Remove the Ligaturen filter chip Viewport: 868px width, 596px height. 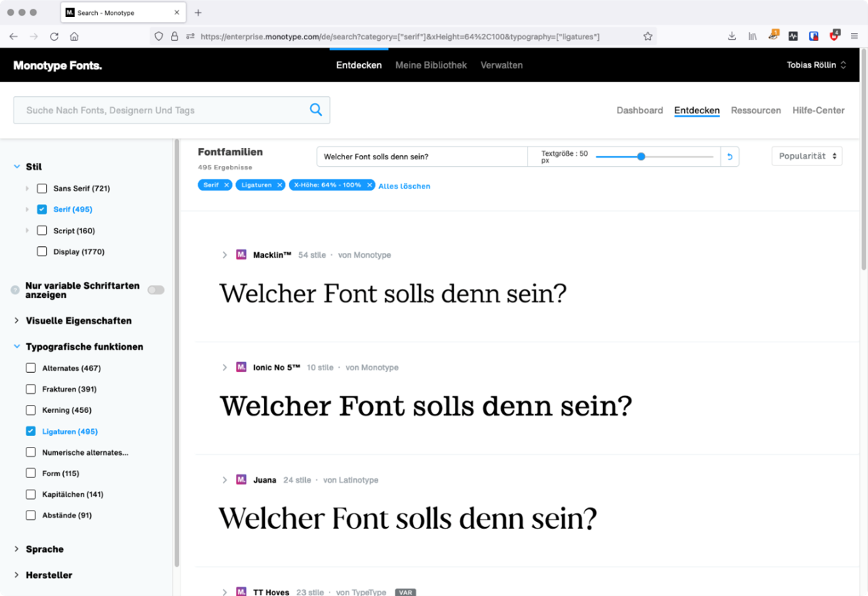[x=279, y=185]
